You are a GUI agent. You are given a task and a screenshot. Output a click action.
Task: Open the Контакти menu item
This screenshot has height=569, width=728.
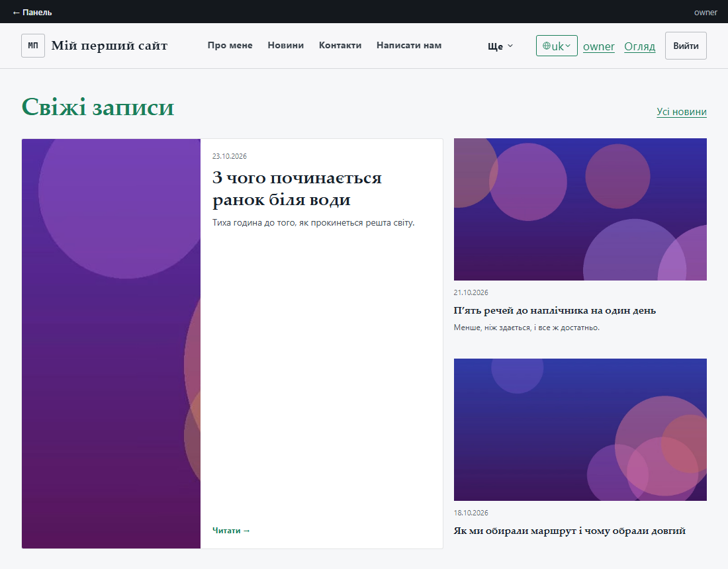coord(340,46)
